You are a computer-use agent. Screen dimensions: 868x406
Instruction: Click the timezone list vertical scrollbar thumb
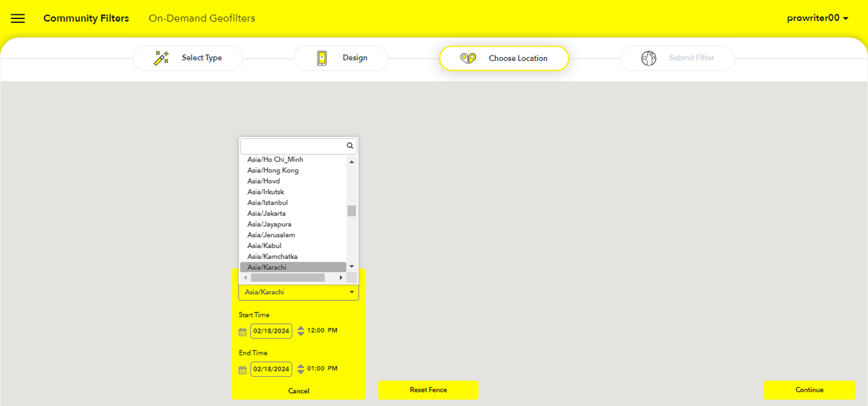click(351, 211)
